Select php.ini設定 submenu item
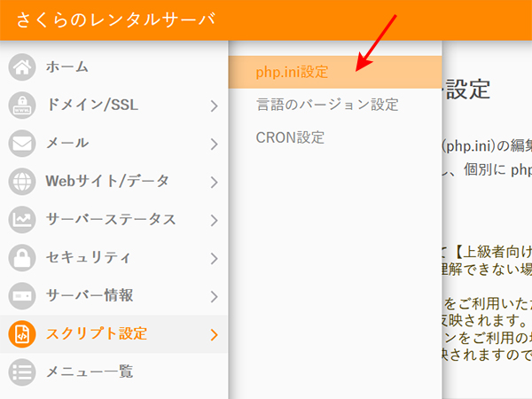532x399 pixels. (x=335, y=73)
